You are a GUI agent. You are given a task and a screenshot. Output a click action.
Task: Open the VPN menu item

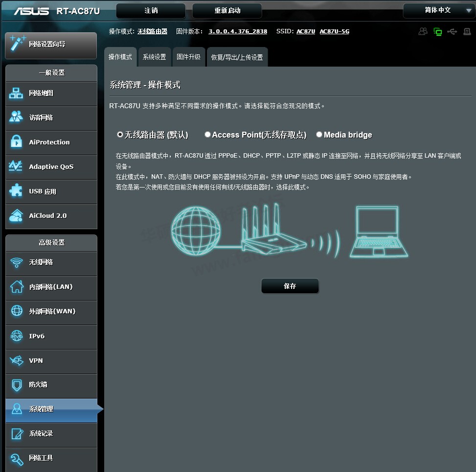pyautogui.click(x=51, y=361)
